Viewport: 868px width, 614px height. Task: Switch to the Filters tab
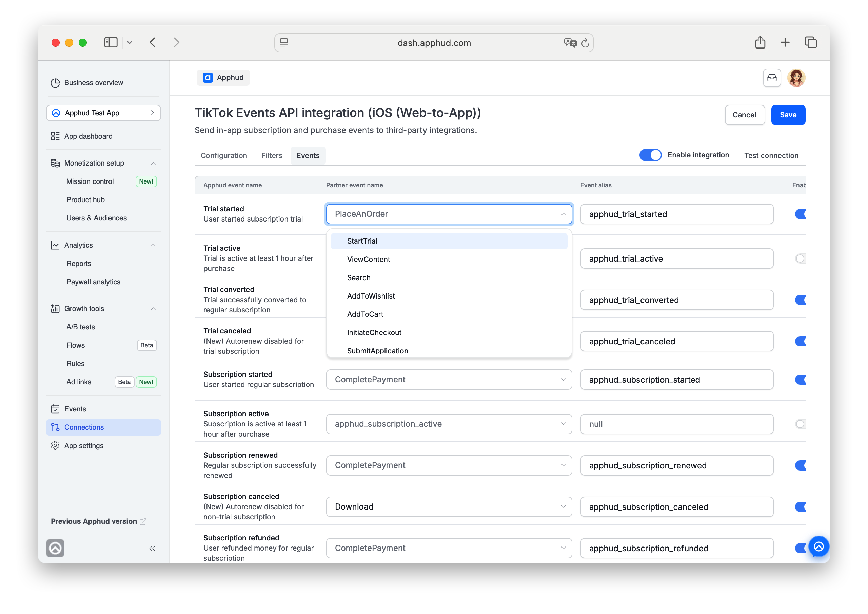(x=272, y=155)
